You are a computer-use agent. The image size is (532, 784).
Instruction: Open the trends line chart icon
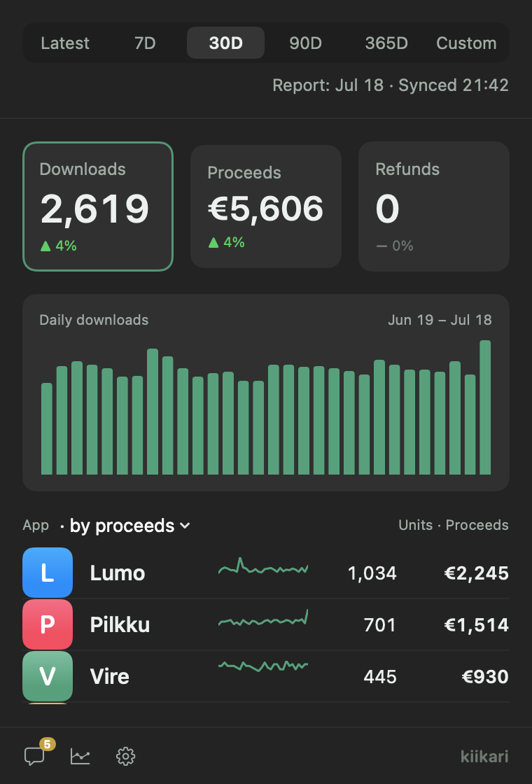(80, 756)
